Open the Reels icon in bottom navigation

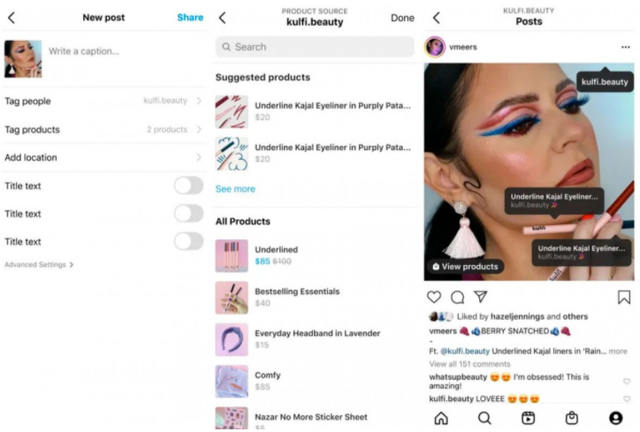click(528, 418)
